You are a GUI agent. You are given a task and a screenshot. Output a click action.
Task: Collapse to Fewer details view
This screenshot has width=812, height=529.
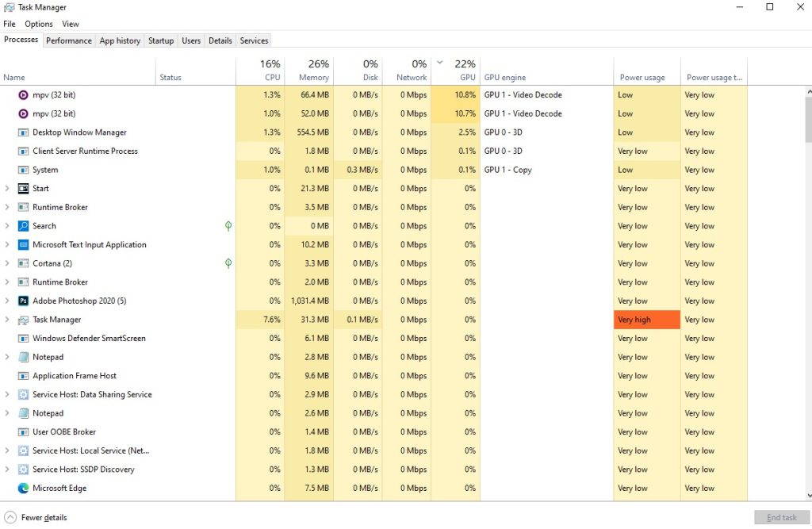click(x=36, y=517)
